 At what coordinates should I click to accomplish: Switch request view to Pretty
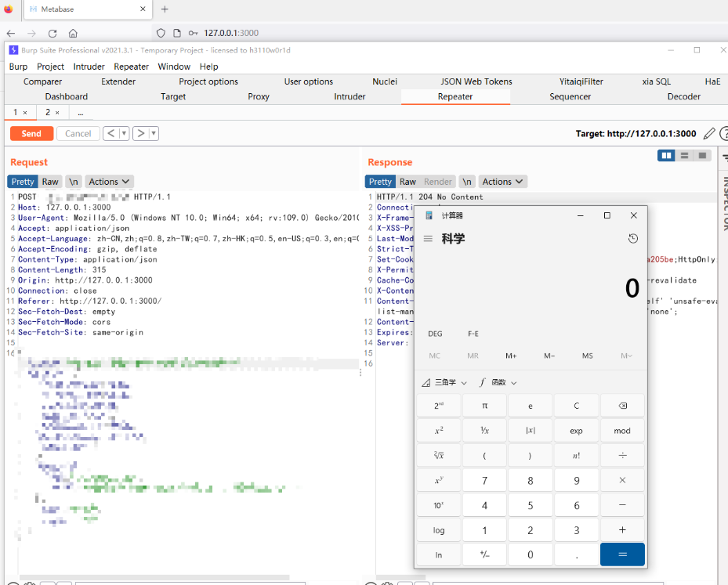(x=23, y=182)
